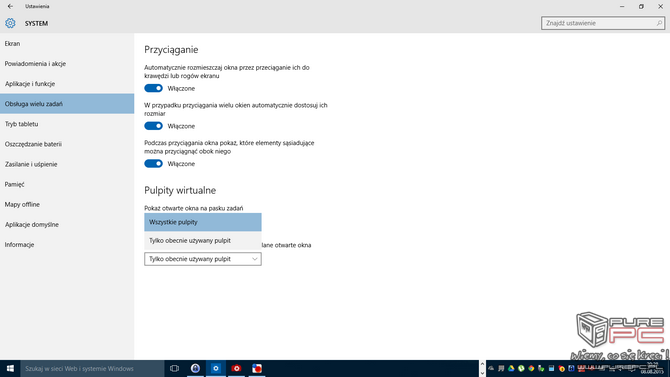Open the red camera app on taskbar

pyautogui.click(x=236, y=368)
